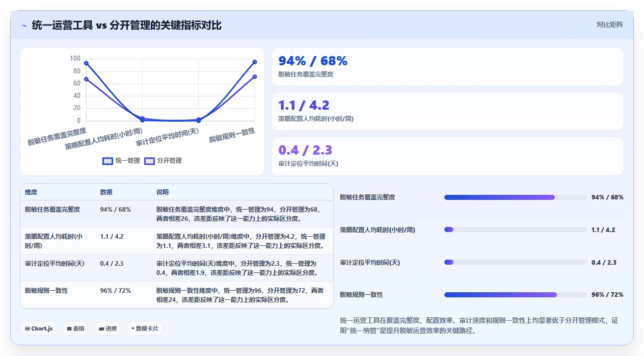
Task: Click table cell 脱敏规则一致性
Action: [x=46, y=291]
